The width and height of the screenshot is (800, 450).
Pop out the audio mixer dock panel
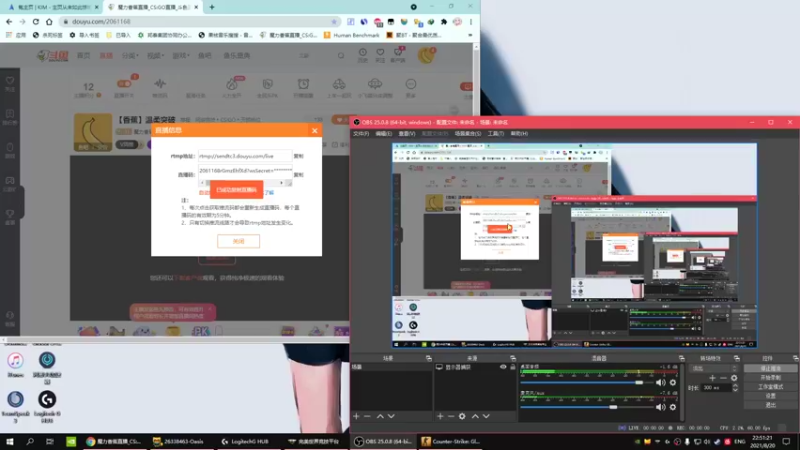[x=681, y=359]
